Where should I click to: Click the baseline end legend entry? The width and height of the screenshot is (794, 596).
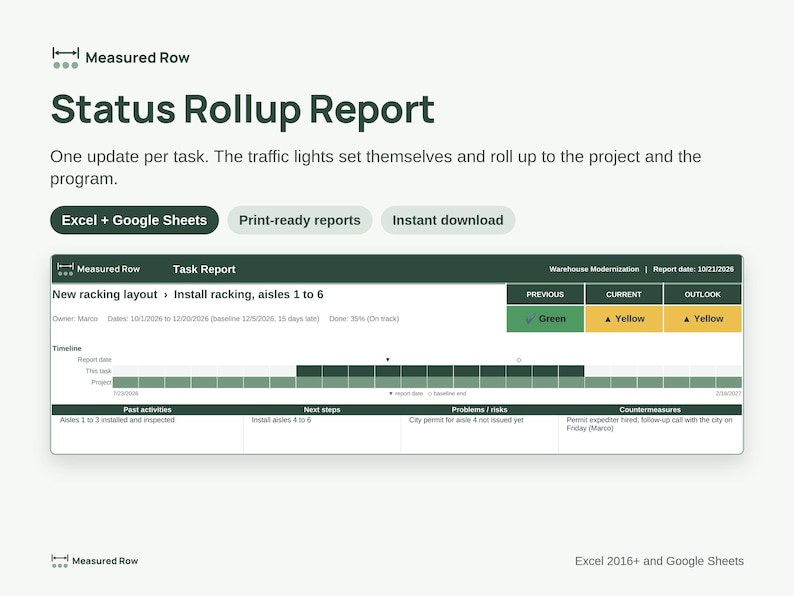pyautogui.click(x=447, y=393)
